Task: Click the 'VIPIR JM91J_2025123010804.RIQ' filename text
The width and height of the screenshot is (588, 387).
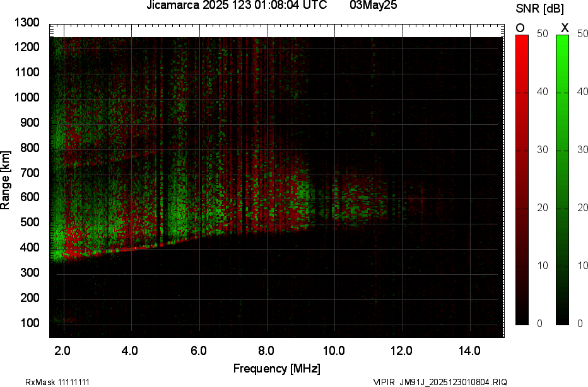Action: point(439,382)
